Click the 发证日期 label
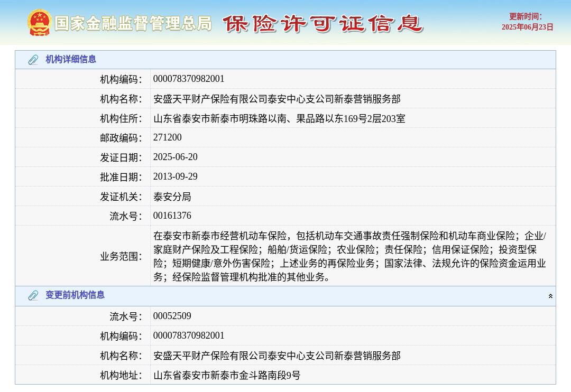The image size is (571, 392). [121, 158]
